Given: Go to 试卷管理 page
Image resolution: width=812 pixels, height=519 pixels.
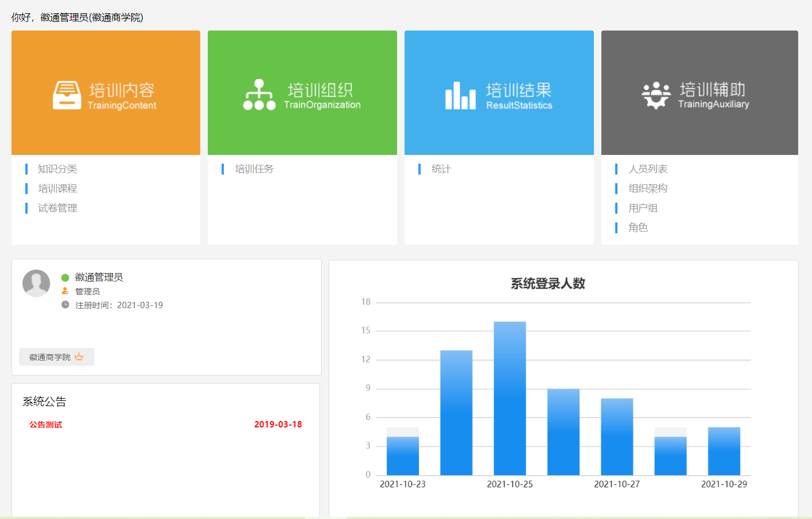Looking at the screenshot, I should pos(58,208).
